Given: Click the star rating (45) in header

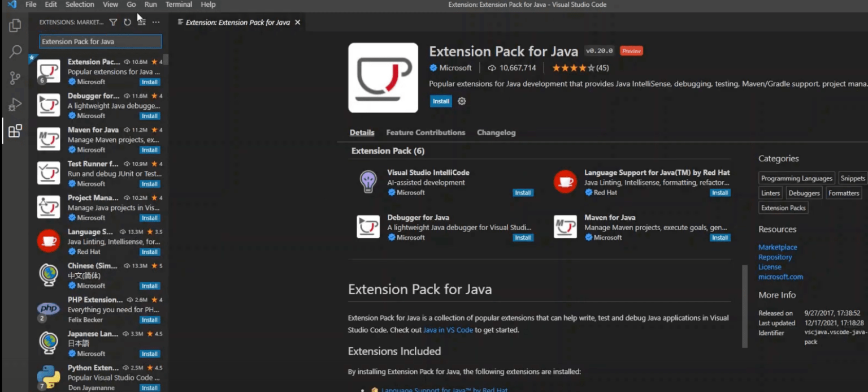Looking at the screenshot, I should tap(580, 68).
